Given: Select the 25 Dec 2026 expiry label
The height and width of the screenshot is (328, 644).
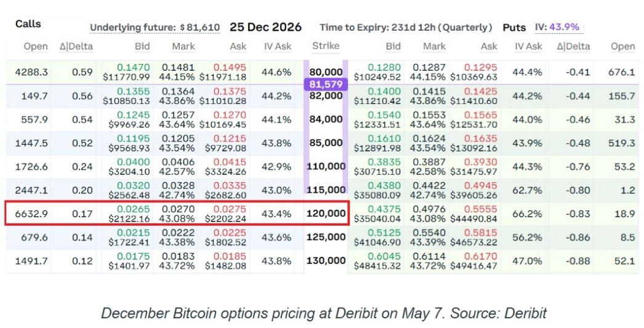Looking at the screenshot, I should [266, 27].
